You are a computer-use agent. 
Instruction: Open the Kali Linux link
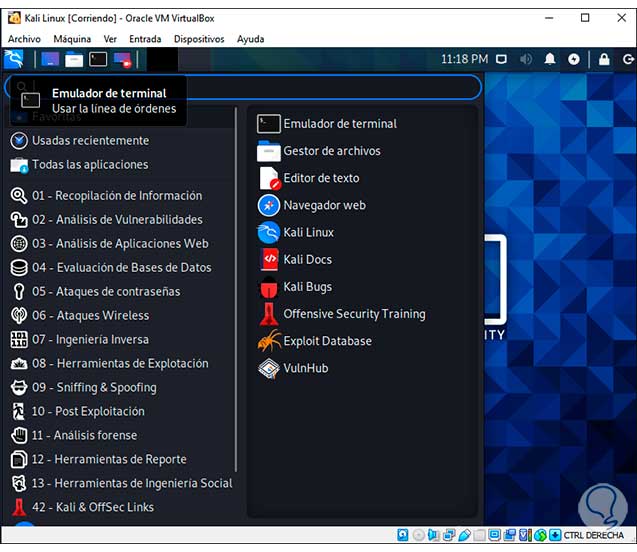(296, 232)
